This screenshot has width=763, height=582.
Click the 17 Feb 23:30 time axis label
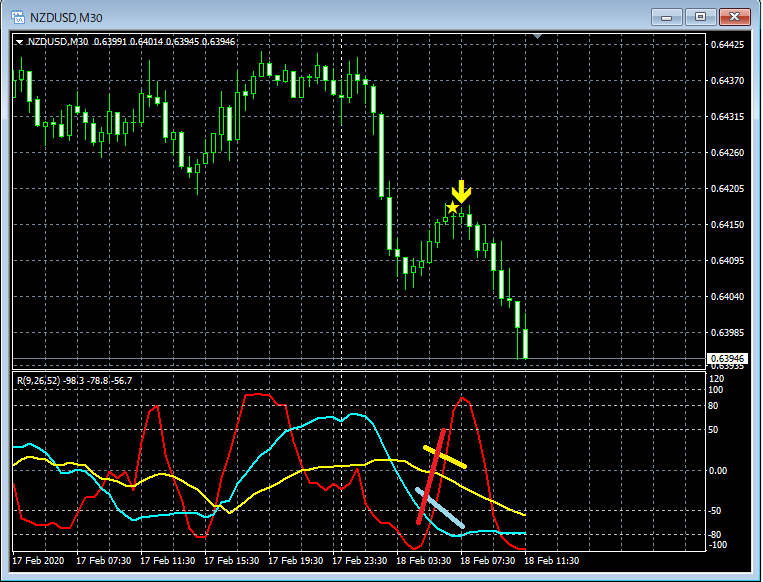360,561
